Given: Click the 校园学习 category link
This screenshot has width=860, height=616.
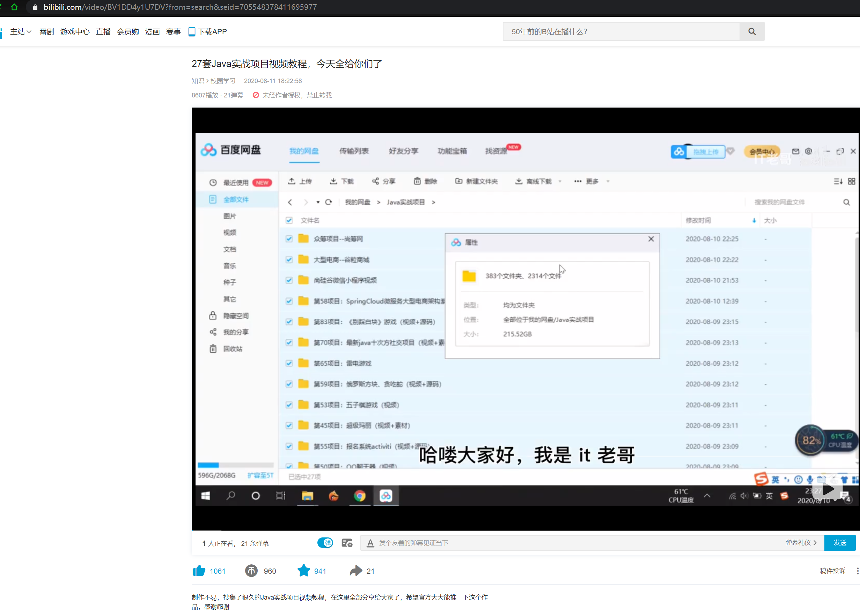Looking at the screenshot, I should click(223, 81).
